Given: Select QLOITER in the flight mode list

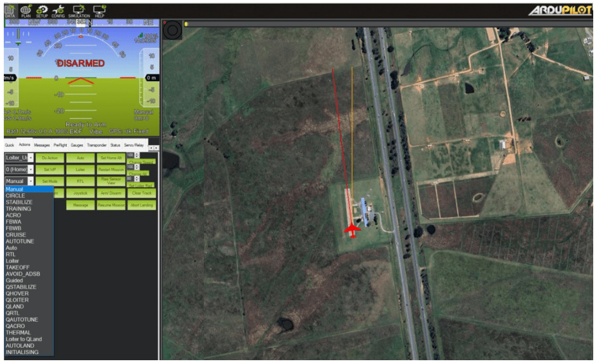Looking at the screenshot, I should [17, 300].
